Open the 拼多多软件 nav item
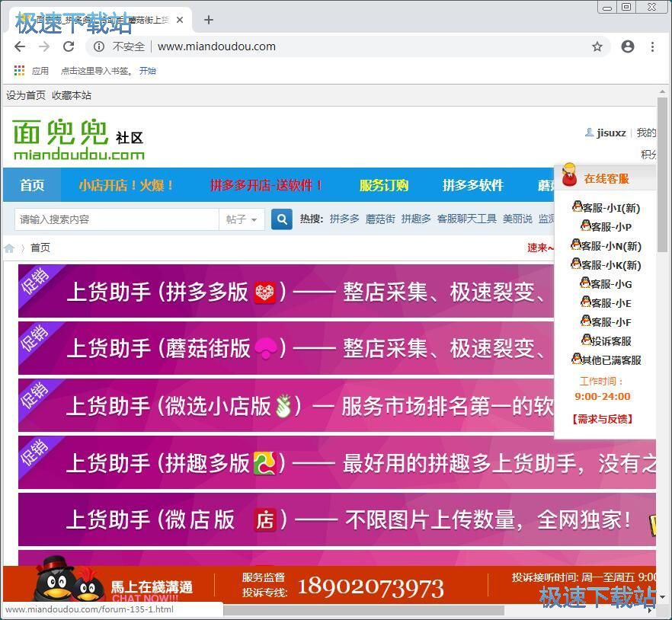The height and width of the screenshot is (620, 672). (x=472, y=185)
